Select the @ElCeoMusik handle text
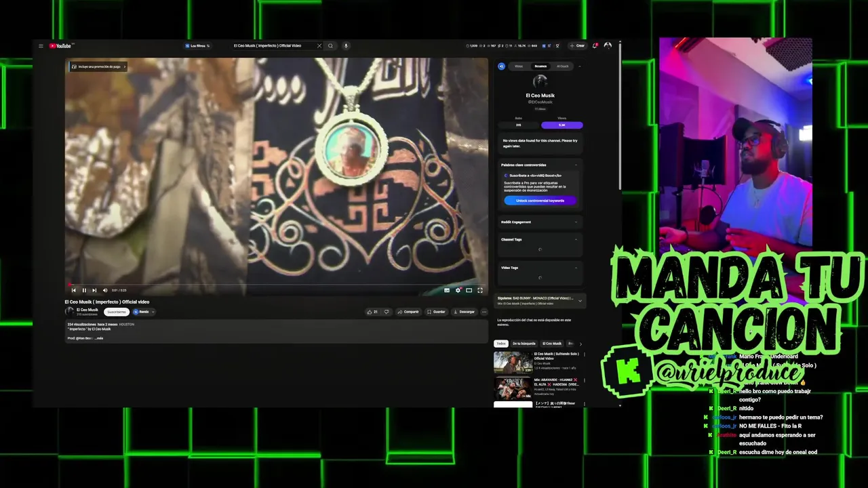This screenshot has height=488, width=868. click(540, 102)
